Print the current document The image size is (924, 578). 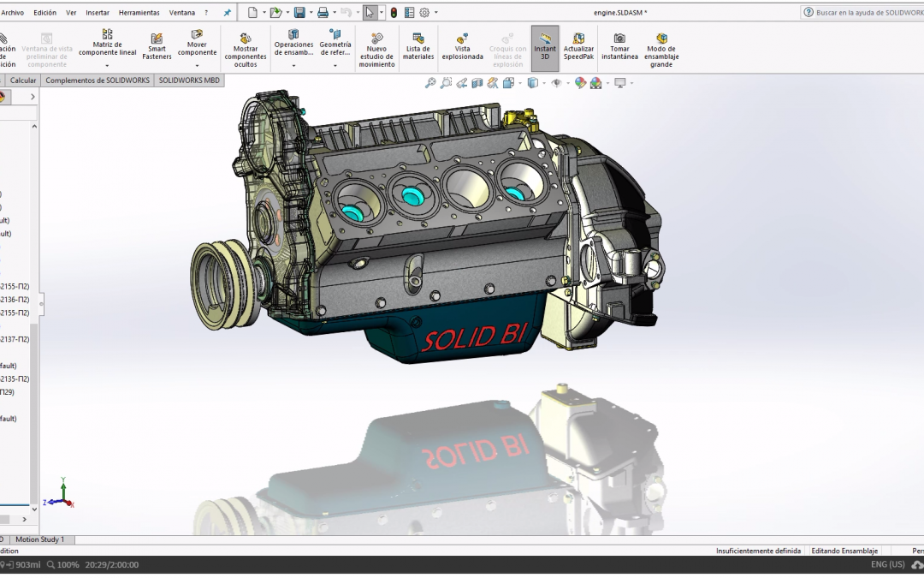tap(323, 12)
